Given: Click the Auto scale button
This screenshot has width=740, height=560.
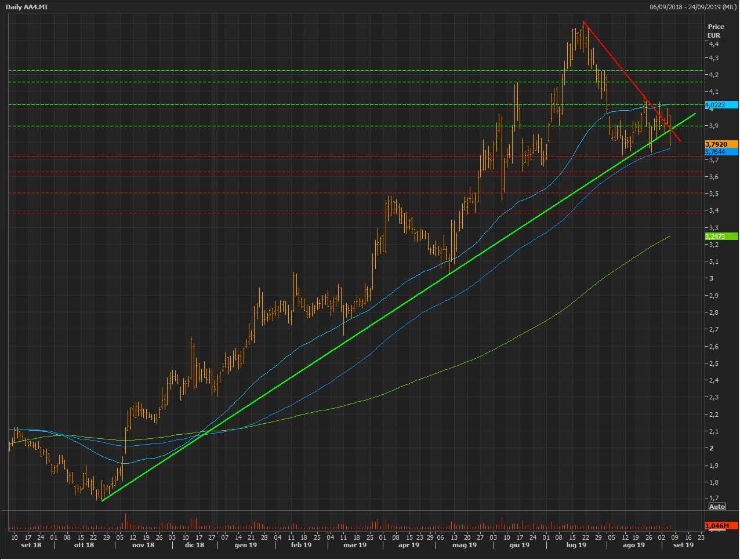Looking at the screenshot, I should [717, 507].
